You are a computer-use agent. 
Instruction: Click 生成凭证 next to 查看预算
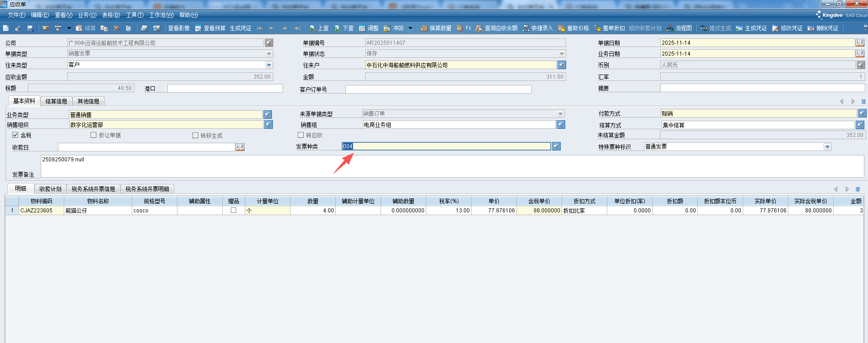coord(240,28)
